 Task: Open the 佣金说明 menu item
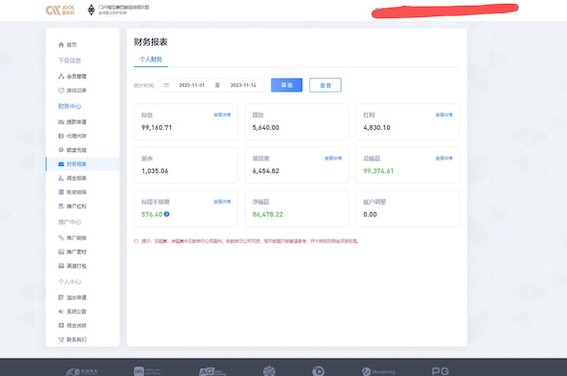72,325
